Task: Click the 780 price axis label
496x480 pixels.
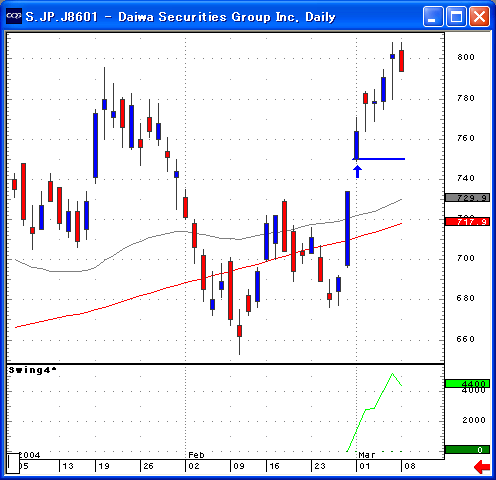Action: point(466,98)
